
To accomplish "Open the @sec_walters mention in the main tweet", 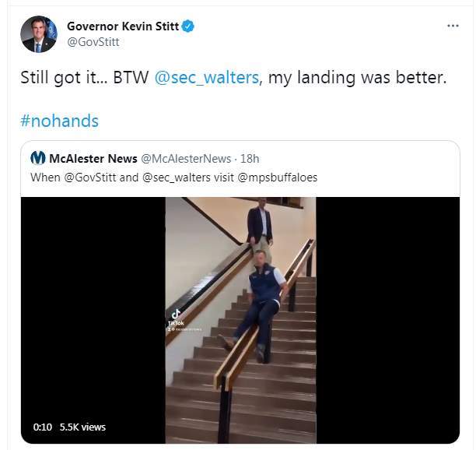I will (205, 81).
